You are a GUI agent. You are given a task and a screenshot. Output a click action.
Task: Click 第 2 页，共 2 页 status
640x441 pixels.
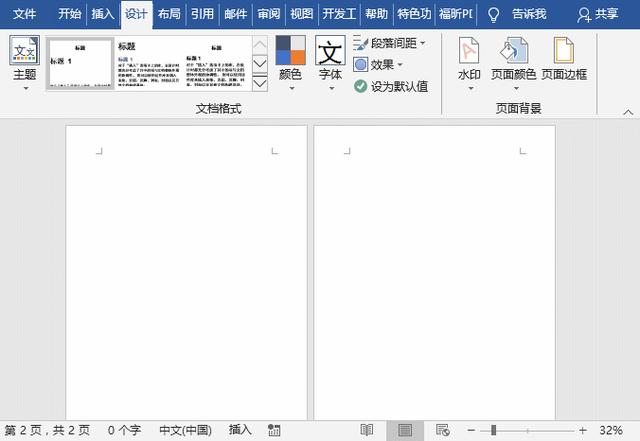point(47,430)
